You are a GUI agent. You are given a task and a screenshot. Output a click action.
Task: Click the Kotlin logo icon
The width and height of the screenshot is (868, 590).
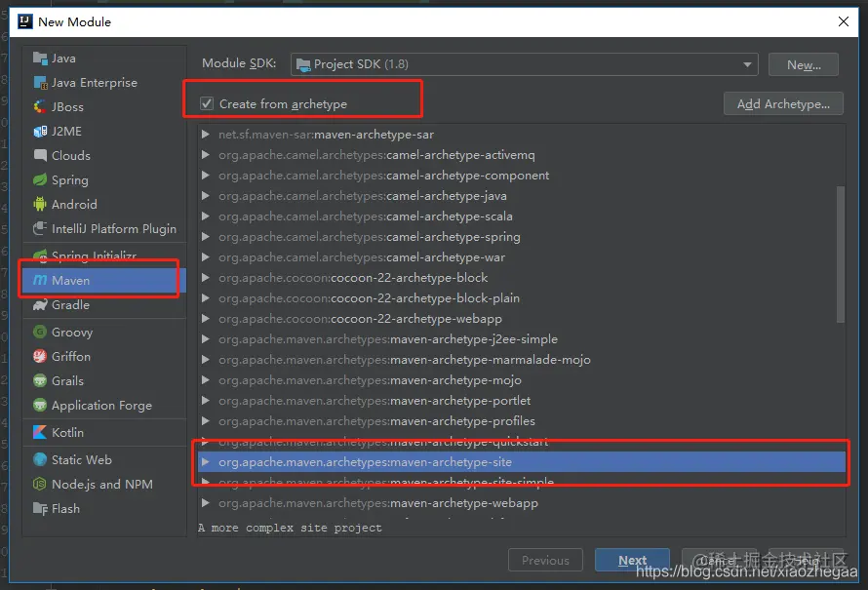[40, 432]
